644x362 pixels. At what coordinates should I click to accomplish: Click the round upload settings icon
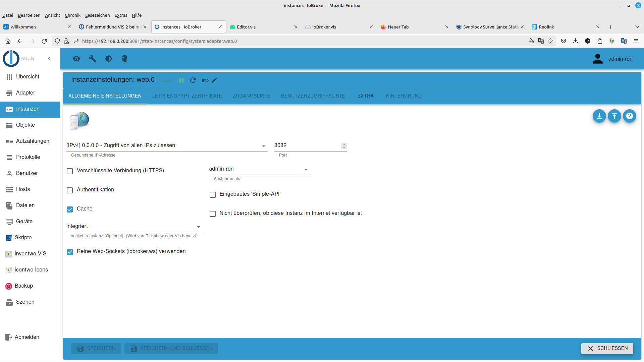coord(614,116)
